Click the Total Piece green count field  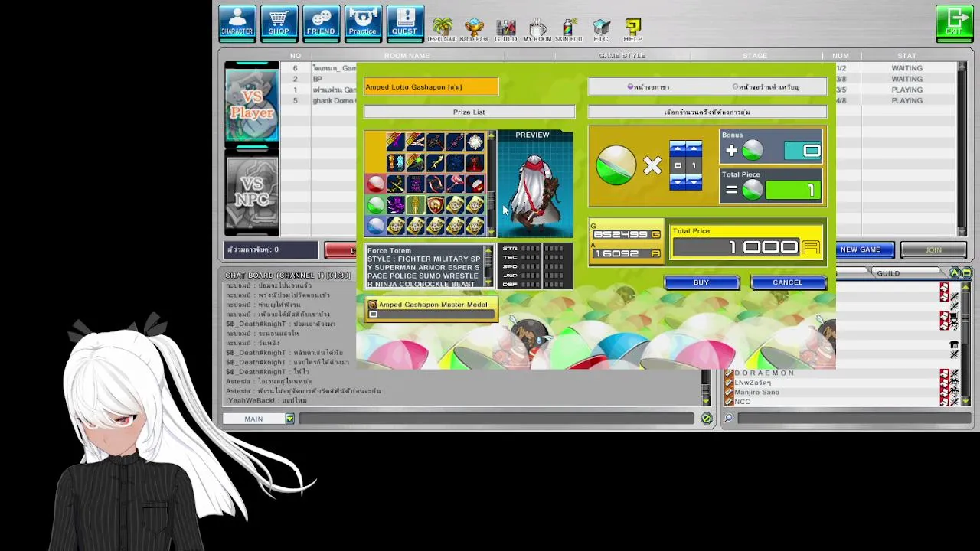tap(792, 191)
